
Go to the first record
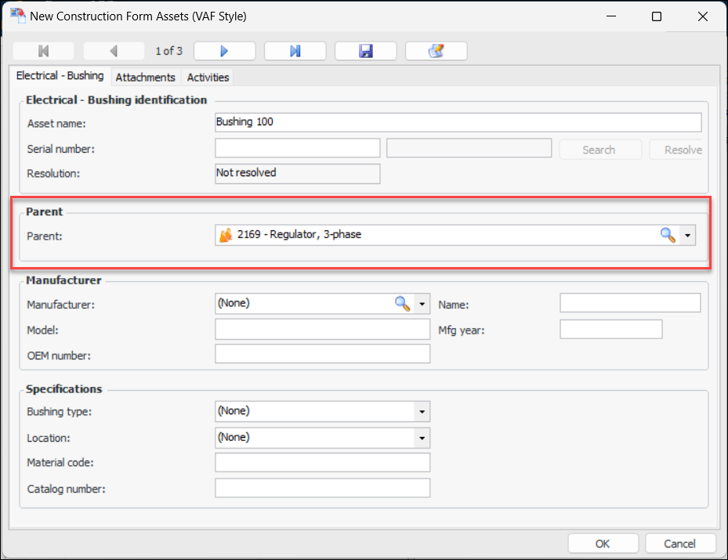[44, 51]
